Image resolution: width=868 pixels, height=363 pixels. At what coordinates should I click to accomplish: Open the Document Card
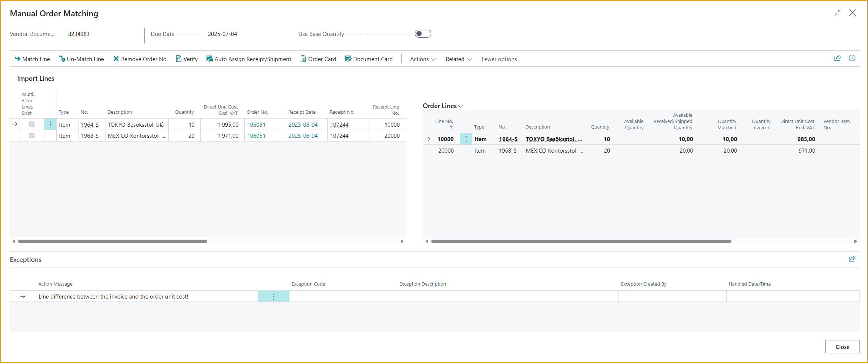coord(369,59)
